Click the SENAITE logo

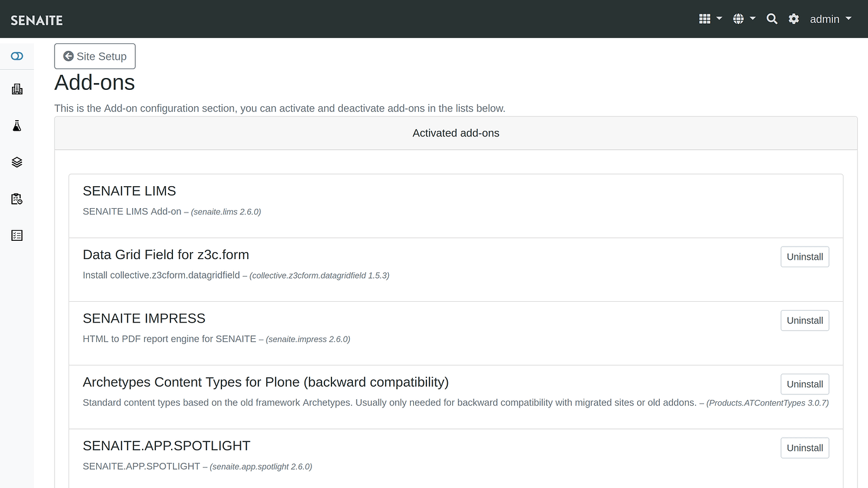pos(36,19)
